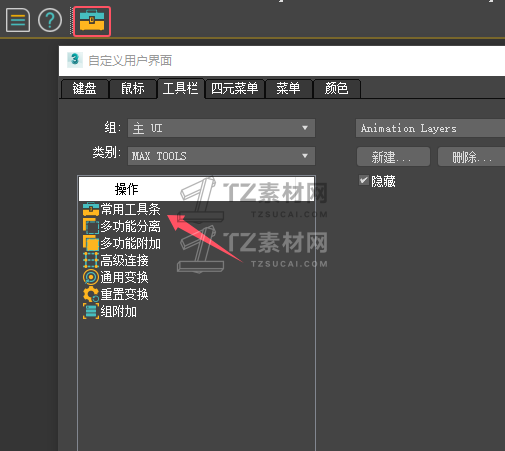Click the 新建... button

coord(393,157)
